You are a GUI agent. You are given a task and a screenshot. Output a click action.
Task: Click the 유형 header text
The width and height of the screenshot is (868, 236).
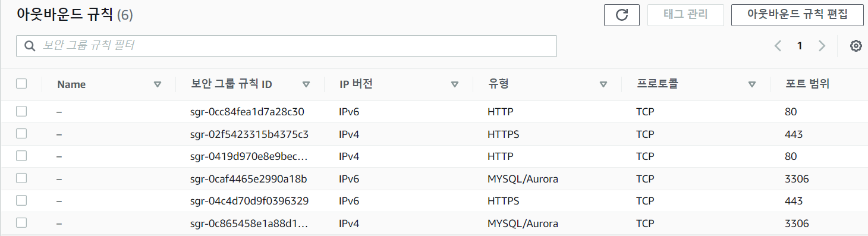[498, 84]
